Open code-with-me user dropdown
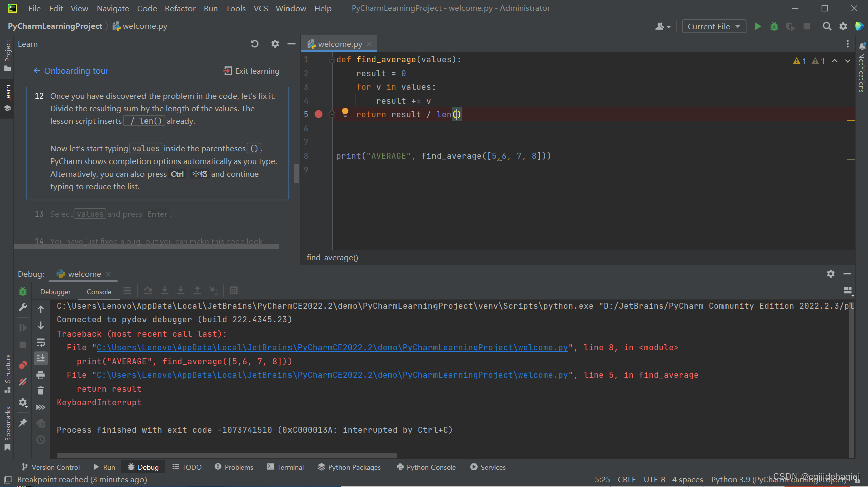 (663, 26)
